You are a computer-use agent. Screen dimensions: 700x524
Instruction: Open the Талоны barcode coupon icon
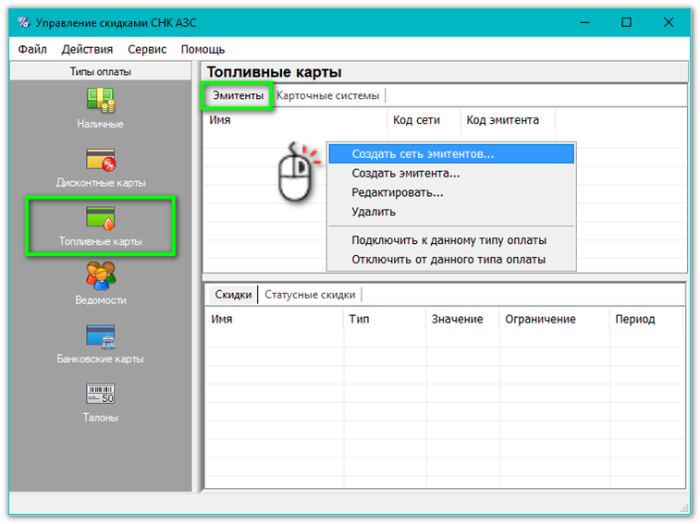[100, 394]
